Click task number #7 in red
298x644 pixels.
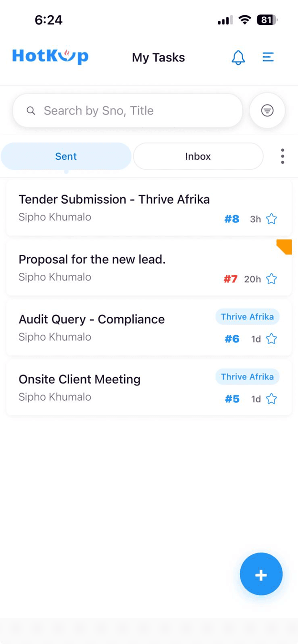tap(231, 279)
